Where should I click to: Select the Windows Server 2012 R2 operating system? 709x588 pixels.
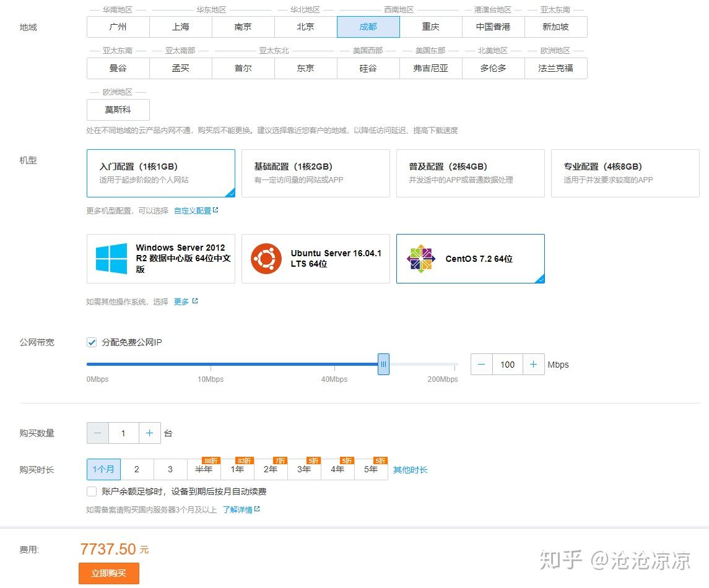(x=161, y=258)
